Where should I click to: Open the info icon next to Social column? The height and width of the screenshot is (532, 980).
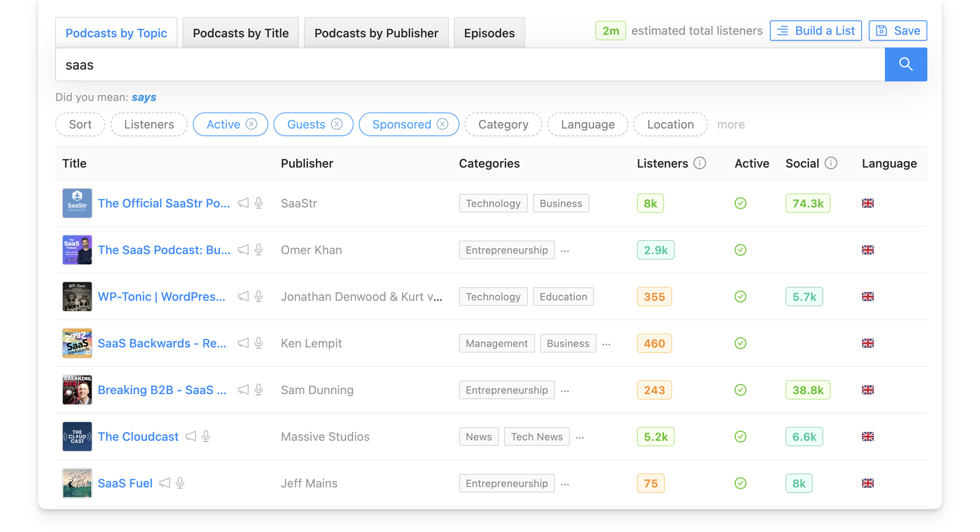coord(831,162)
